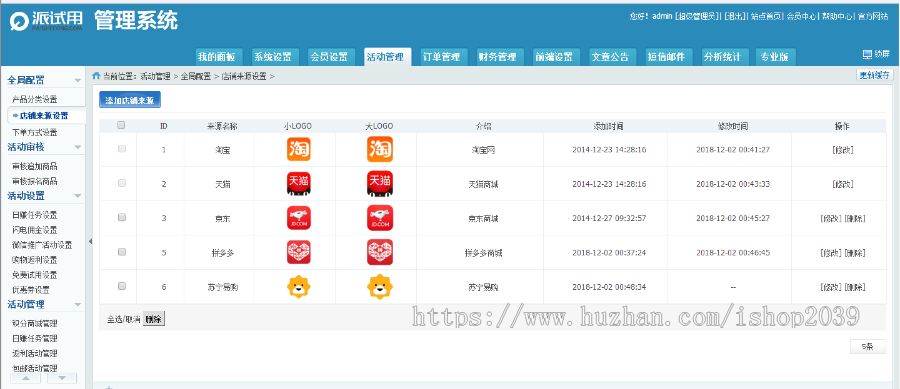Click the 苏宁易购 large LOGO icon
The width and height of the screenshot is (900, 389).
pos(380,287)
